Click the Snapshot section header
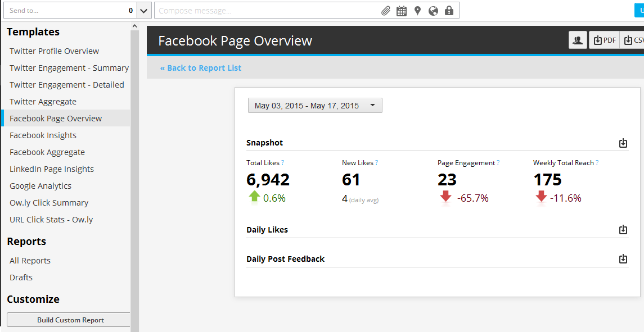 pyautogui.click(x=265, y=143)
